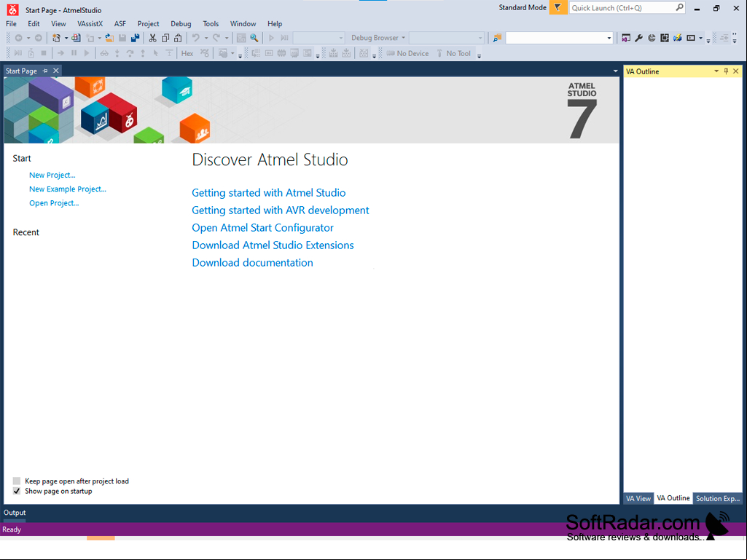747x560 pixels.
Task: Open the solution platforms combo box
Action: point(447,38)
